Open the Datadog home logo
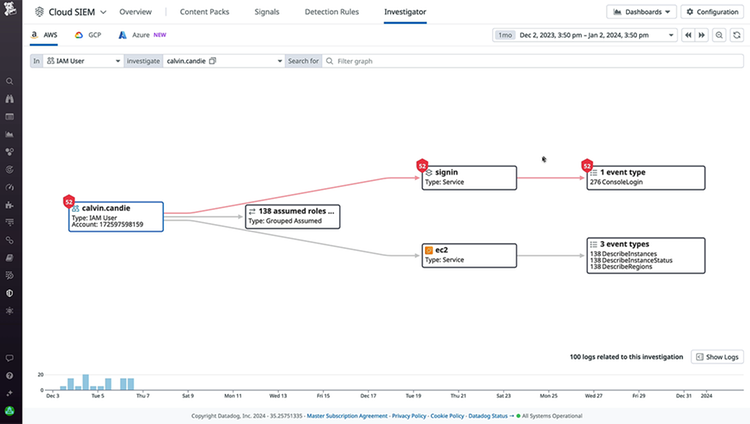The height and width of the screenshot is (424, 750). coord(10,8)
